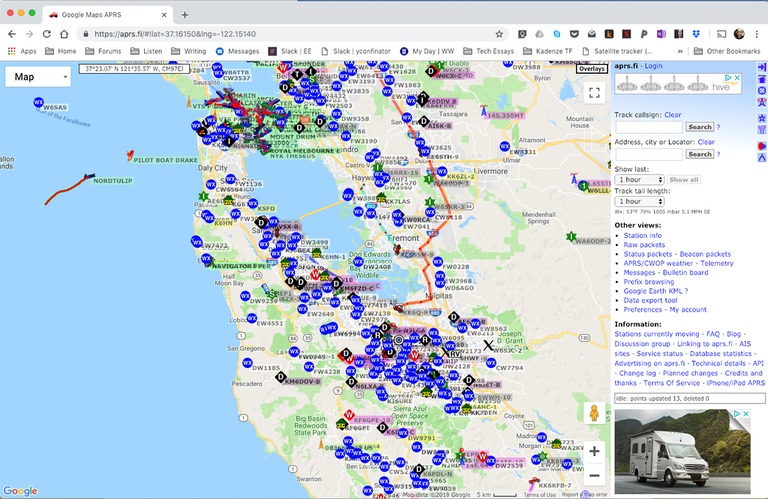Click the star favorites icon in sidebar strip
The image size is (768, 499).
pyautogui.click(x=762, y=118)
